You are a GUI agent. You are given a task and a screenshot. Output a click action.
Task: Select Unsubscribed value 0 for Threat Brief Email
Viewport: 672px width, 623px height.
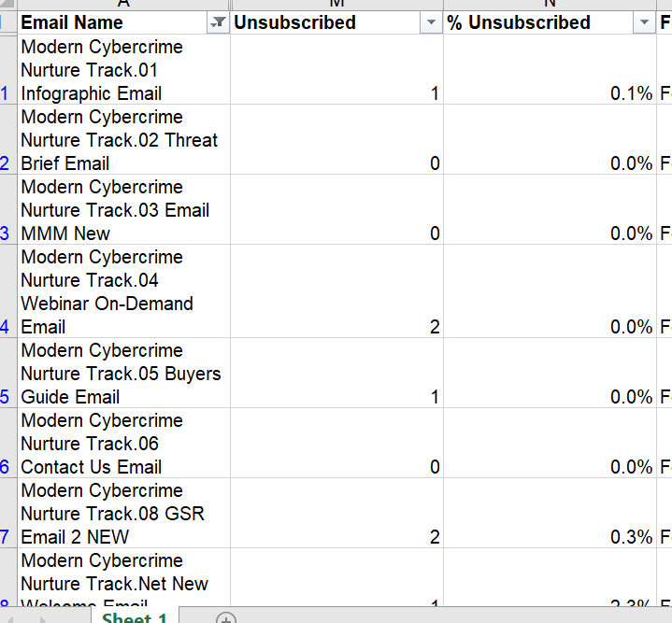pos(336,139)
